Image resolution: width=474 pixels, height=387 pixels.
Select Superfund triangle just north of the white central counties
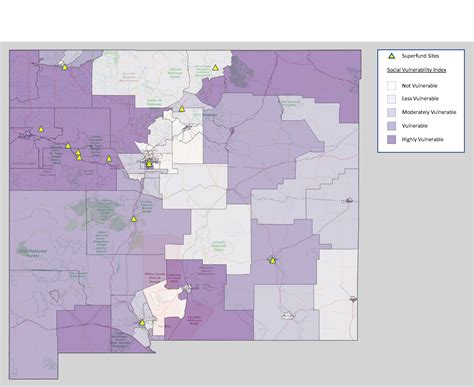[182, 109]
